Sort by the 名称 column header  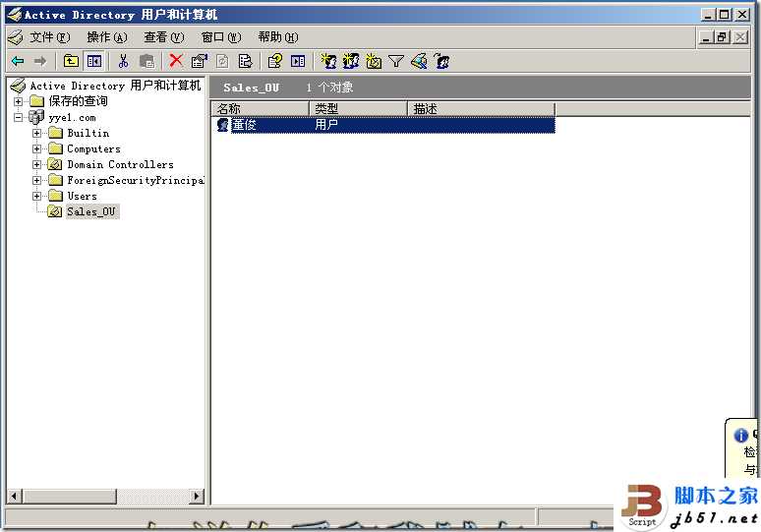pos(261,109)
